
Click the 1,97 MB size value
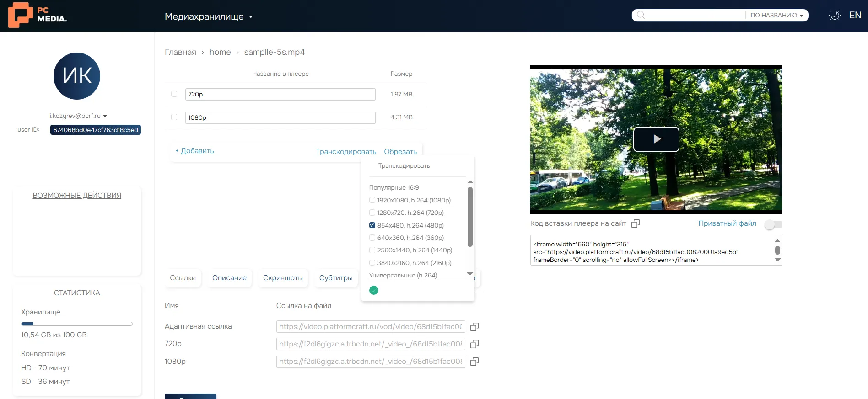401,94
